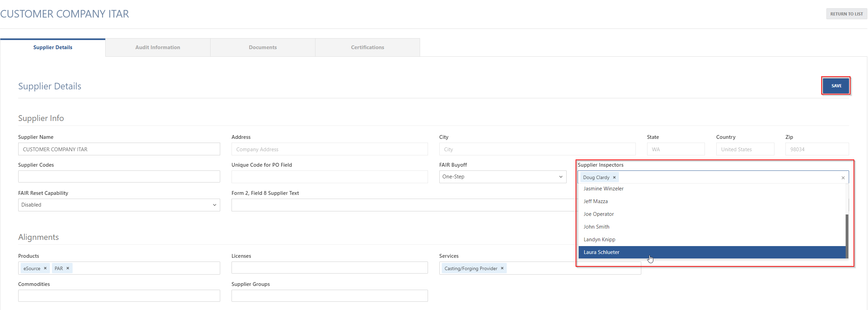868x310 pixels.
Task: Focus the Supplier Codes field
Action: click(x=119, y=177)
